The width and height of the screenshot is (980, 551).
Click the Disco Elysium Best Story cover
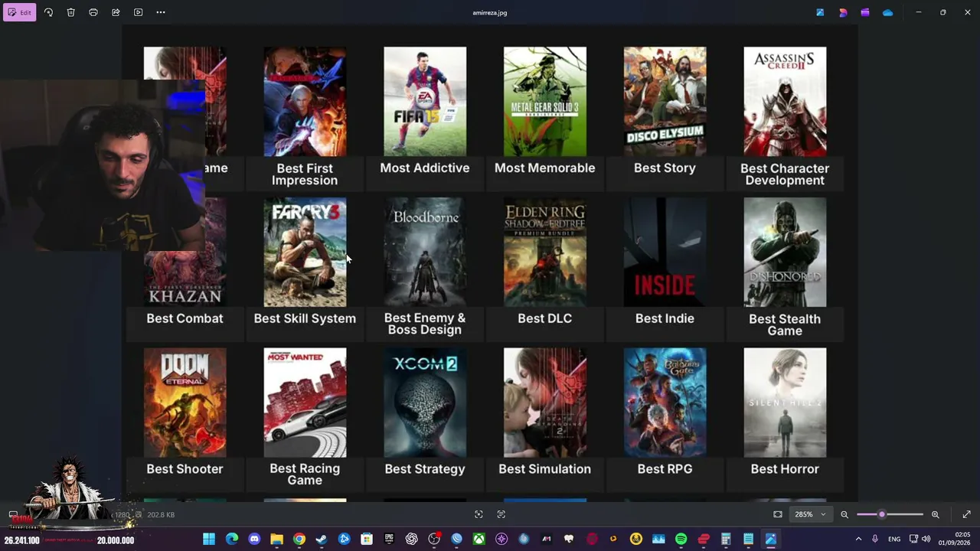point(665,101)
